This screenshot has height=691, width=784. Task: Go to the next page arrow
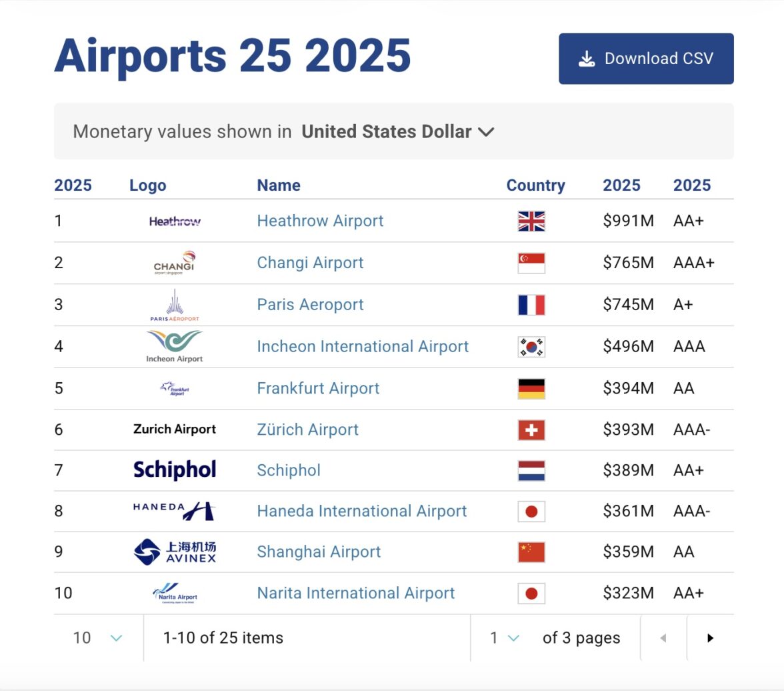pyautogui.click(x=710, y=638)
